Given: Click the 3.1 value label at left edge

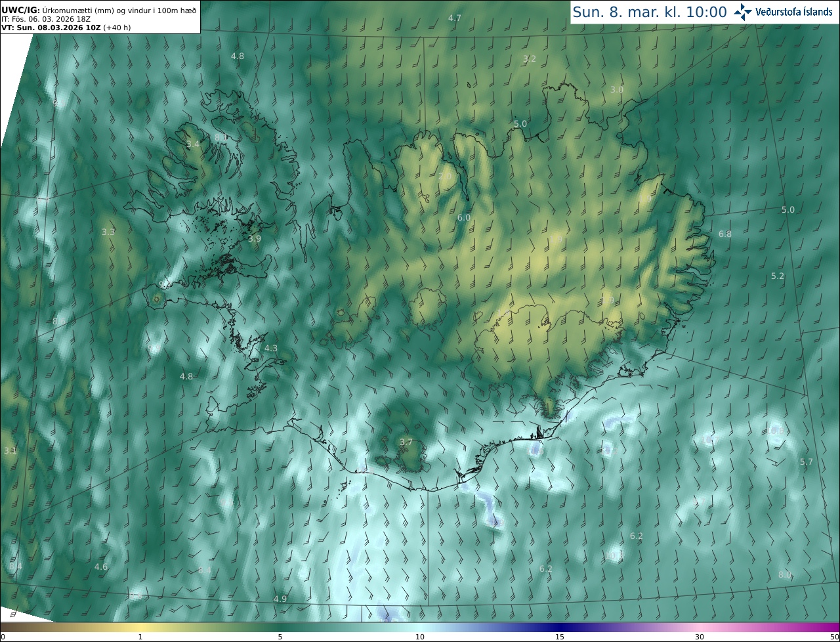Looking at the screenshot, I should (x=10, y=450).
